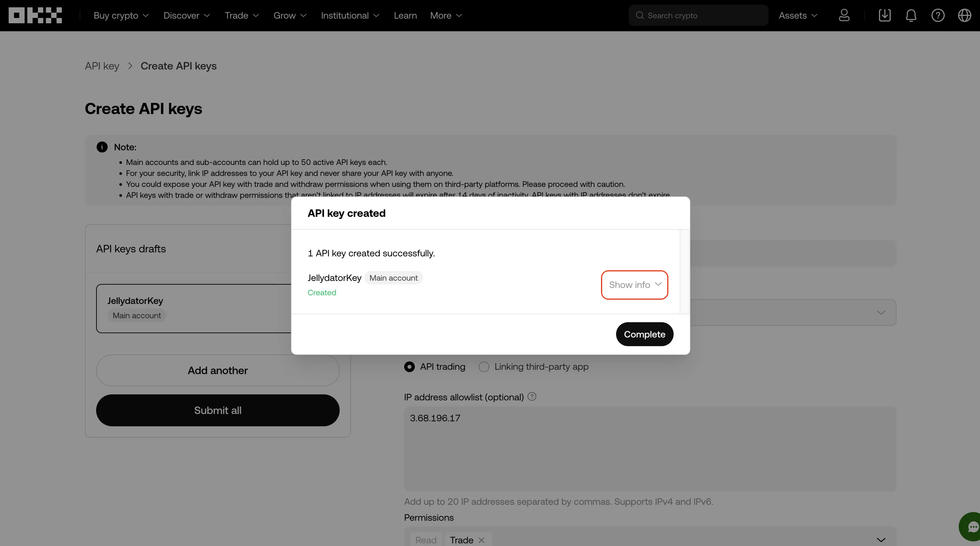Open notifications bell
The height and width of the screenshot is (546, 980).
pyautogui.click(x=911, y=15)
